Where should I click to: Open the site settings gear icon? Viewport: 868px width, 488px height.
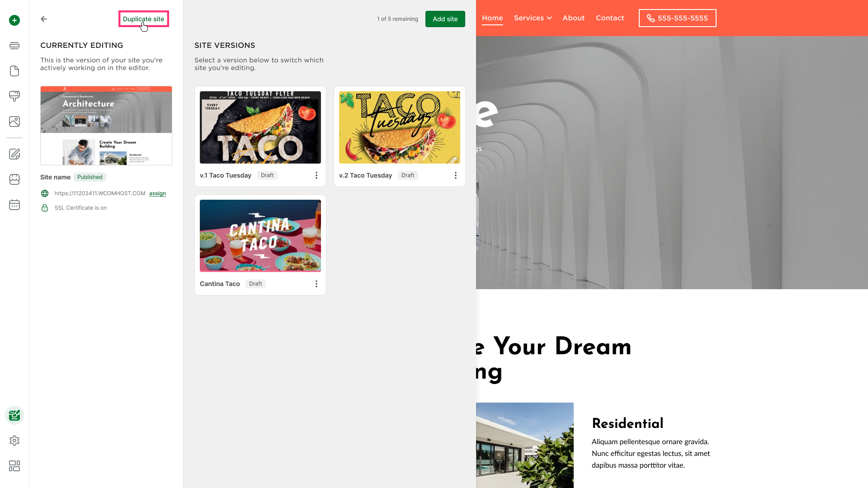pyautogui.click(x=14, y=441)
